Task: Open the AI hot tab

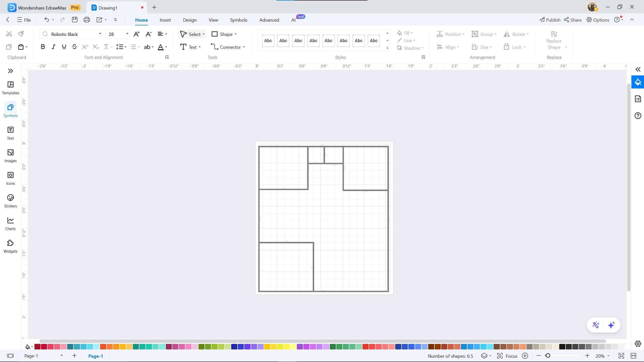Action: click(293, 20)
